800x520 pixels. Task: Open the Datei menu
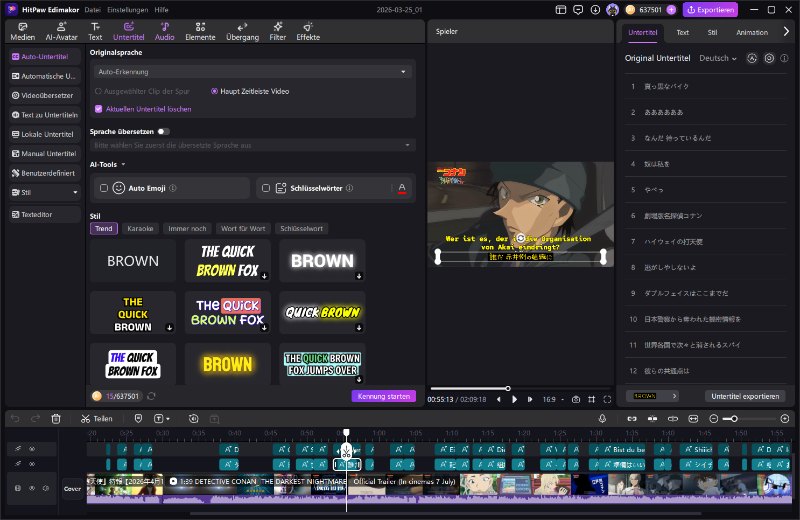(x=92, y=10)
